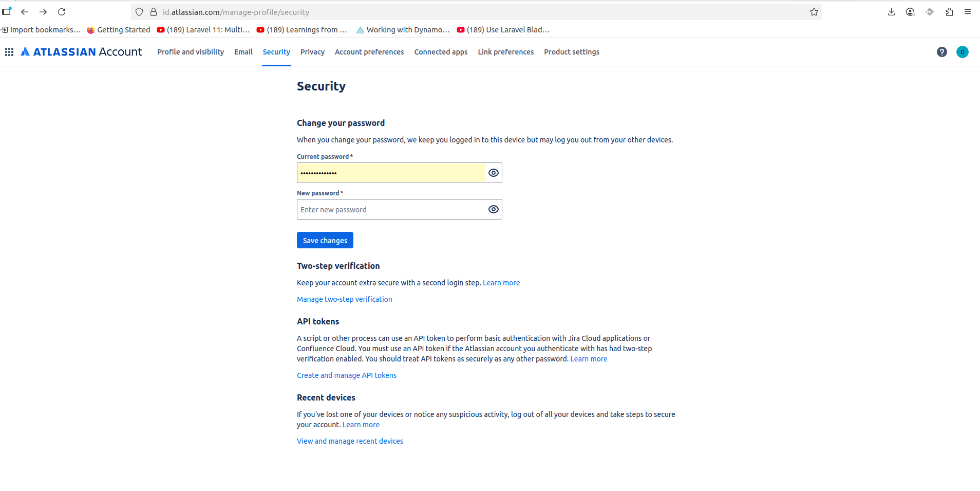
Task: Reload the page with the refresh icon
Action: coord(62,12)
